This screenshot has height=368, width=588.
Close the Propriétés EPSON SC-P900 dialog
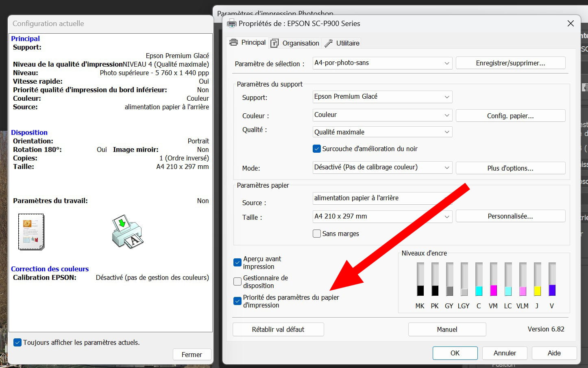(571, 24)
